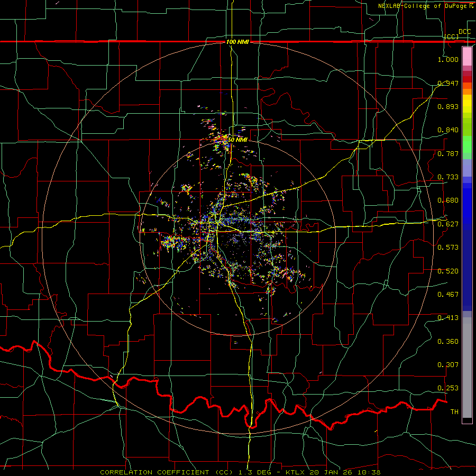
Task: Click the 0.520 scale value
Action: pyautogui.click(x=448, y=271)
